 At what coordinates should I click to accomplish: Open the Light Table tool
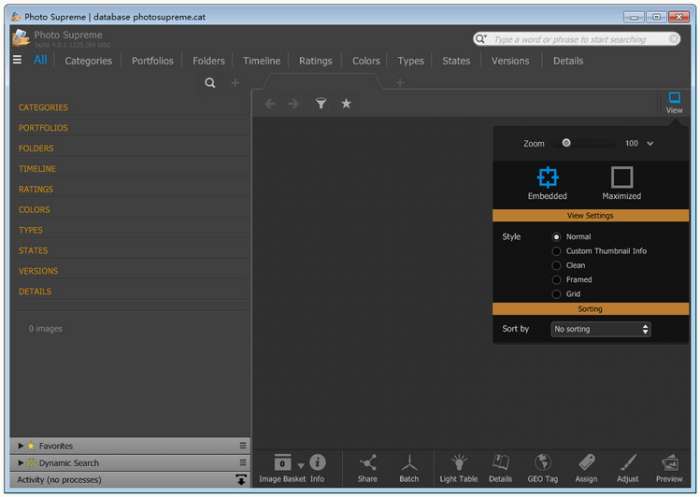pos(459,466)
